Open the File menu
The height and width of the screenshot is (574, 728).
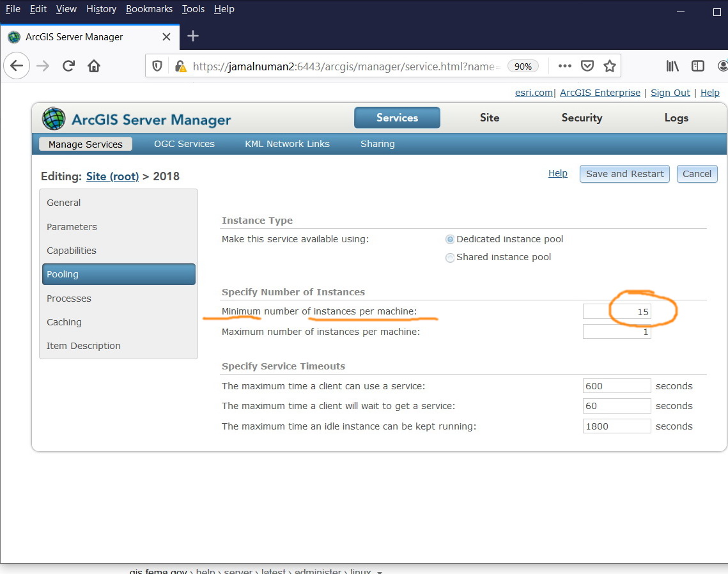point(13,9)
